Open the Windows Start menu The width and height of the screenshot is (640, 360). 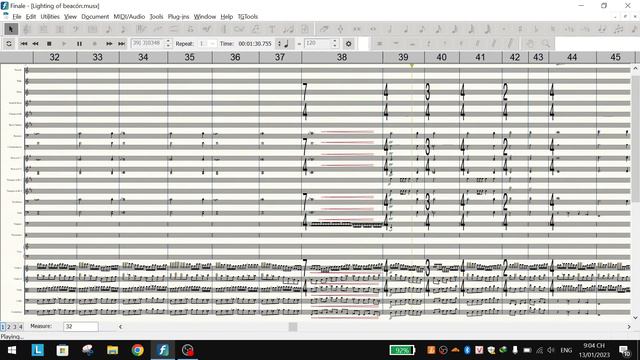coord(12,350)
